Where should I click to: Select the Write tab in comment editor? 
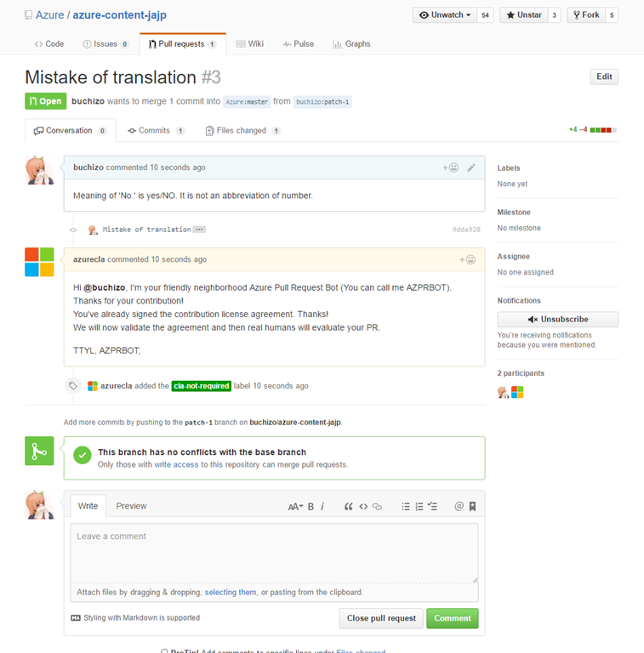(88, 506)
